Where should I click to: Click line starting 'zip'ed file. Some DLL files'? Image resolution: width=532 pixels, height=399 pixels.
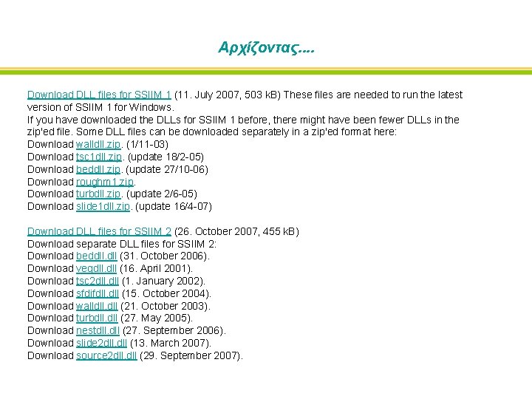tap(212, 132)
